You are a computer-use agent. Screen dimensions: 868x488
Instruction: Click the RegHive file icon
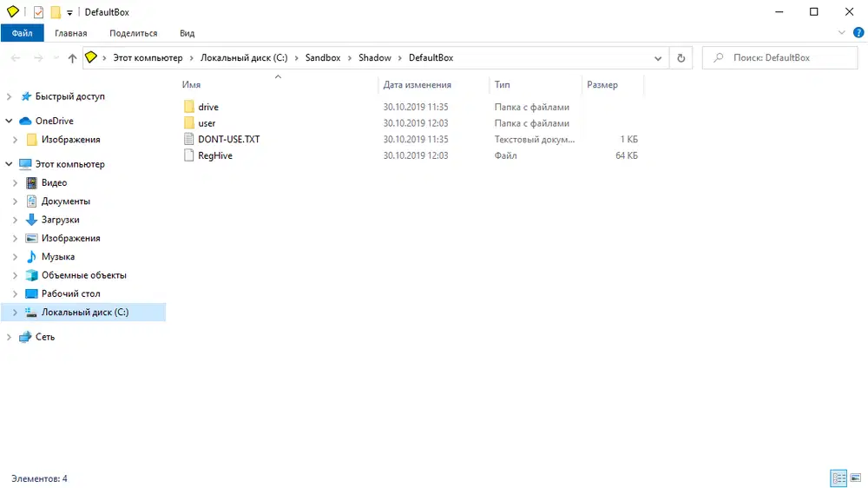pos(188,155)
